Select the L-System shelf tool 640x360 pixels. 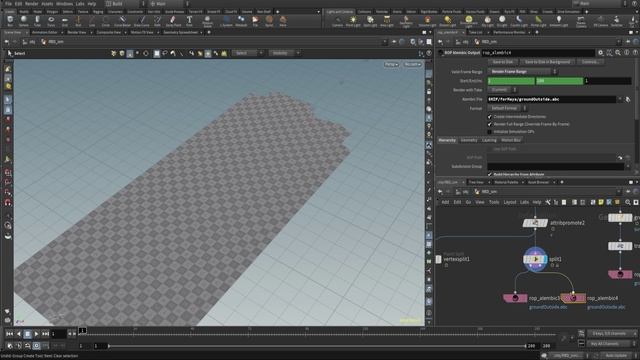(226, 21)
